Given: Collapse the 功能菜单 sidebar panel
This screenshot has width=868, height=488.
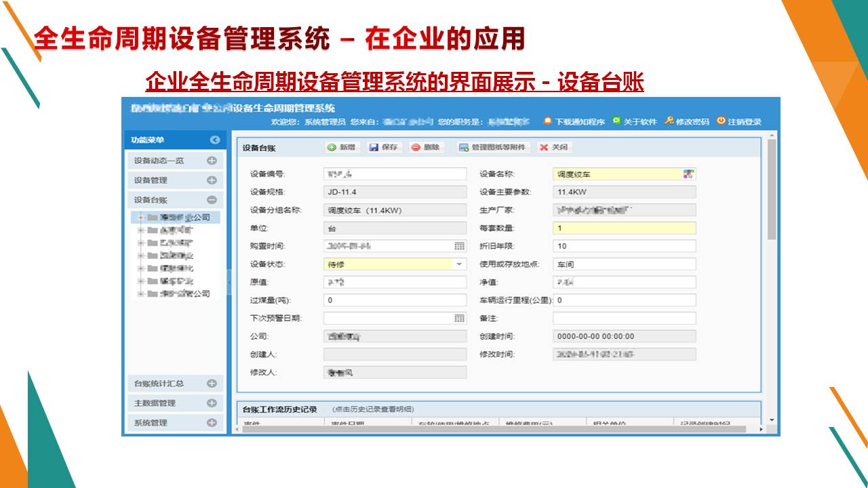Looking at the screenshot, I should 215,140.
